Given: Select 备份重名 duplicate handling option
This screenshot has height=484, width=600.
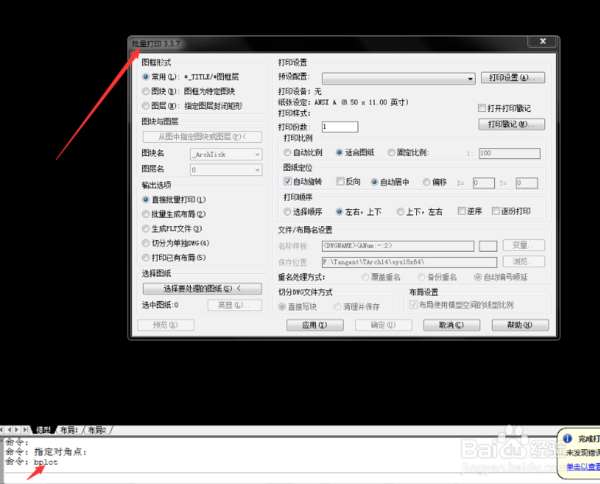Looking at the screenshot, I should coord(421,277).
